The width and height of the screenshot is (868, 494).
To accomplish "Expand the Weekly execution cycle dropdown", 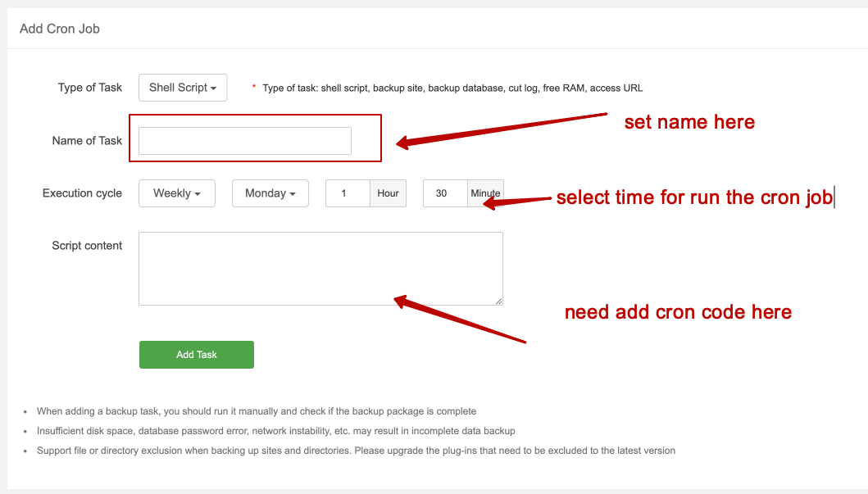I will [176, 193].
